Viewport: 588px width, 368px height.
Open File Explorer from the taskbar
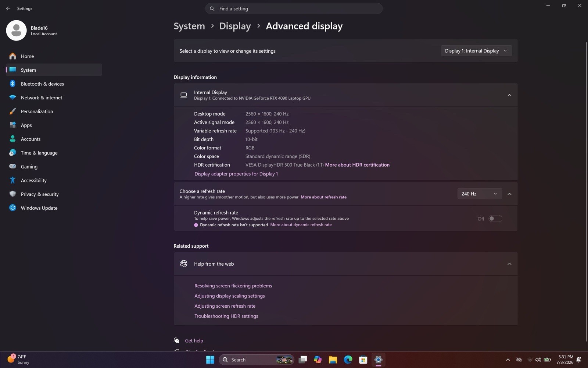333,360
